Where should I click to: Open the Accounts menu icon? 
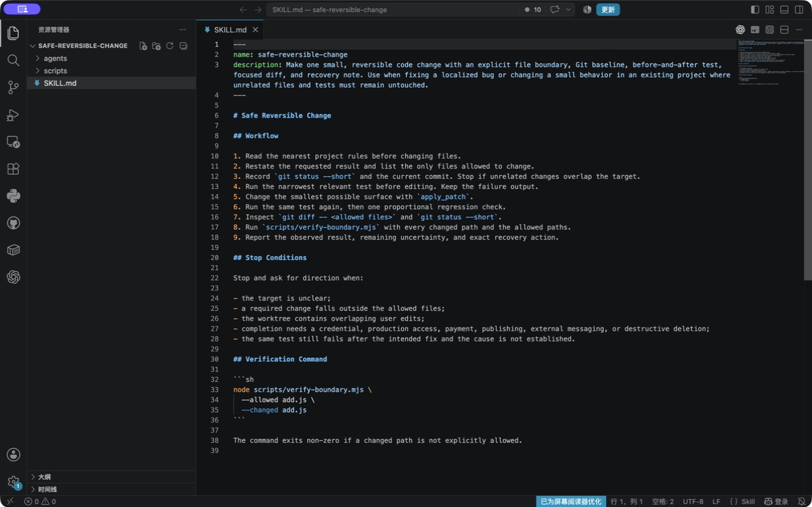pos(13,455)
